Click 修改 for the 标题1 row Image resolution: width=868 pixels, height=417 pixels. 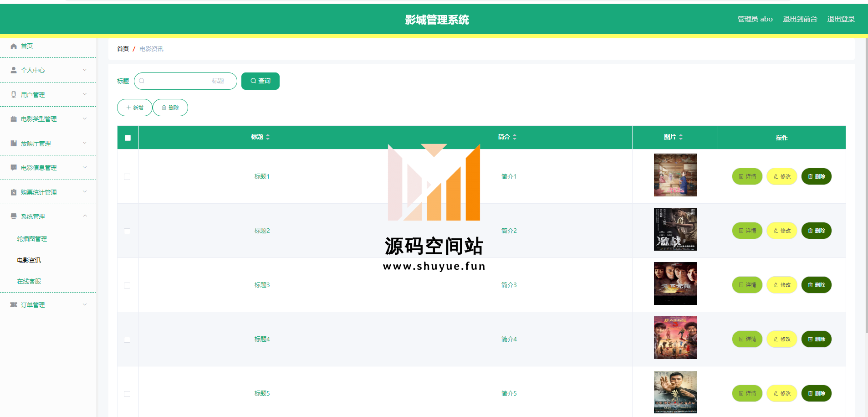pyautogui.click(x=782, y=176)
